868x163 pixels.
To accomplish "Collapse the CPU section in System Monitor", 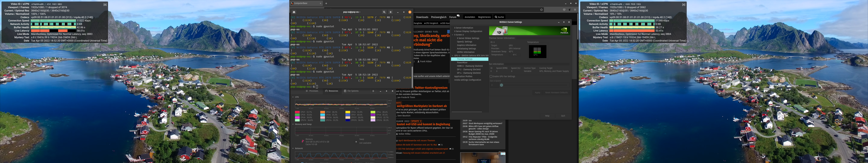I will tap(293, 97).
